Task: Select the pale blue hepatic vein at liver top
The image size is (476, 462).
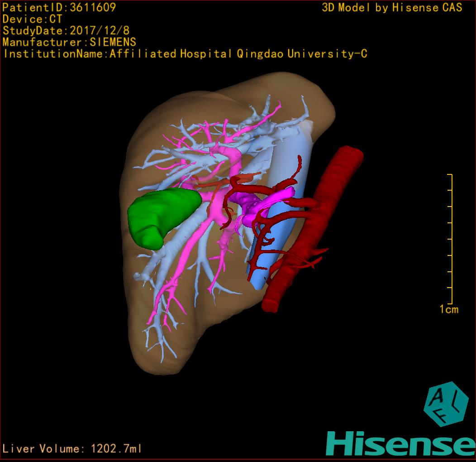Action: tap(253, 118)
